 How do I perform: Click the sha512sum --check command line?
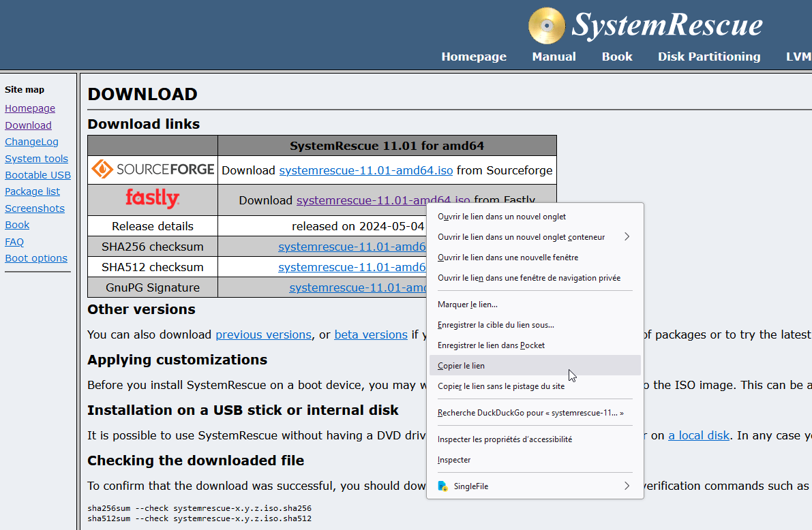coord(199,518)
